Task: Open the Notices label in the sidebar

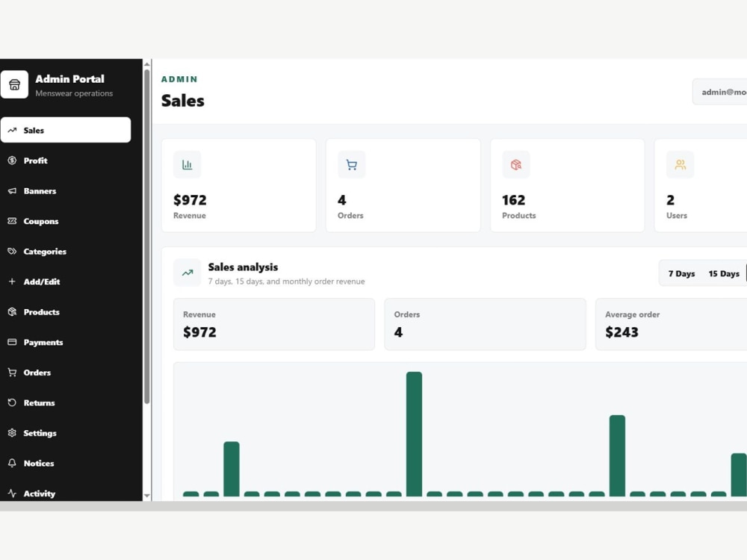Action: pos(39,464)
